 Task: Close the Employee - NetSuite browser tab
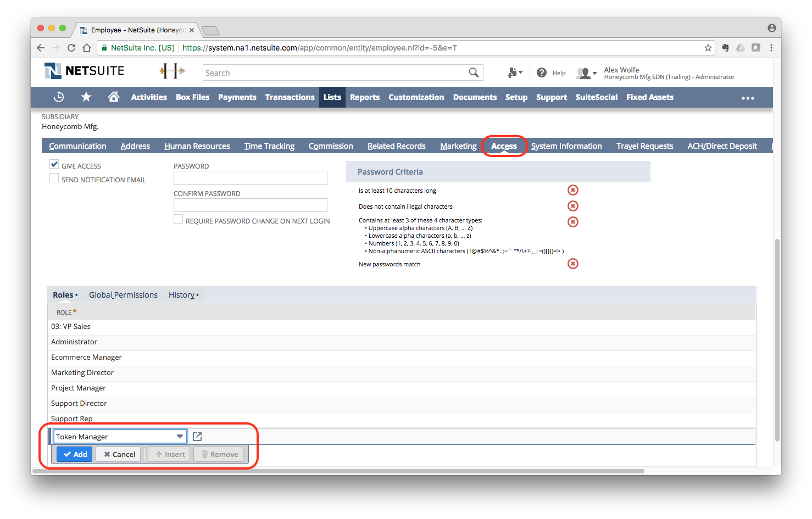[192, 30]
